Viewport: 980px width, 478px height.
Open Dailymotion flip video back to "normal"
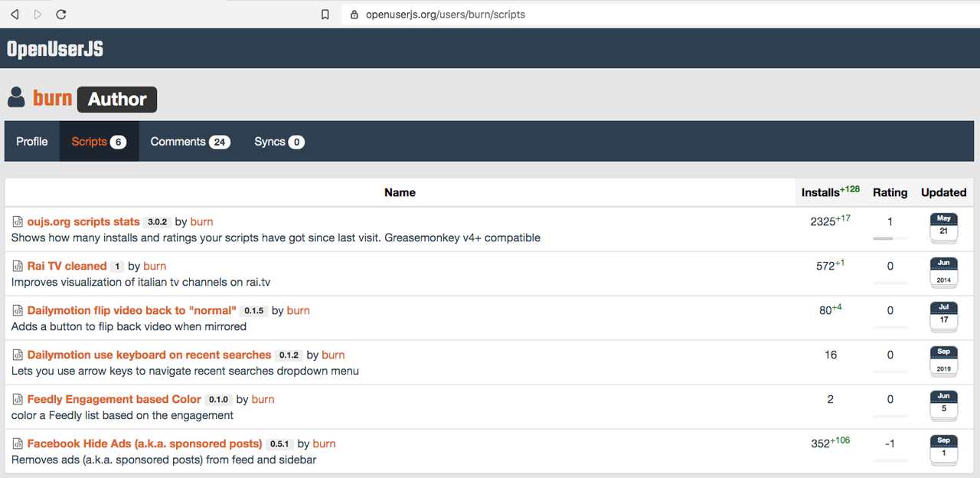point(132,310)
